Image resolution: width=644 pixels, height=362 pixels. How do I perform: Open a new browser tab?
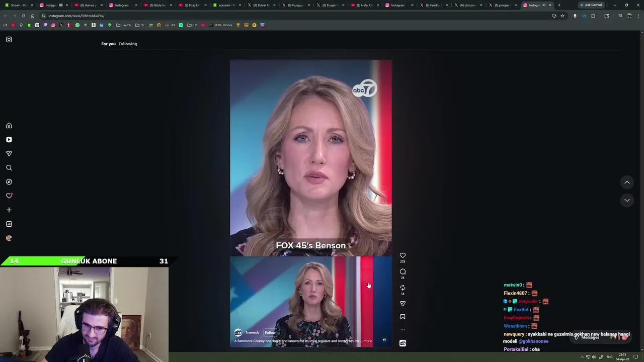(559, 5)
